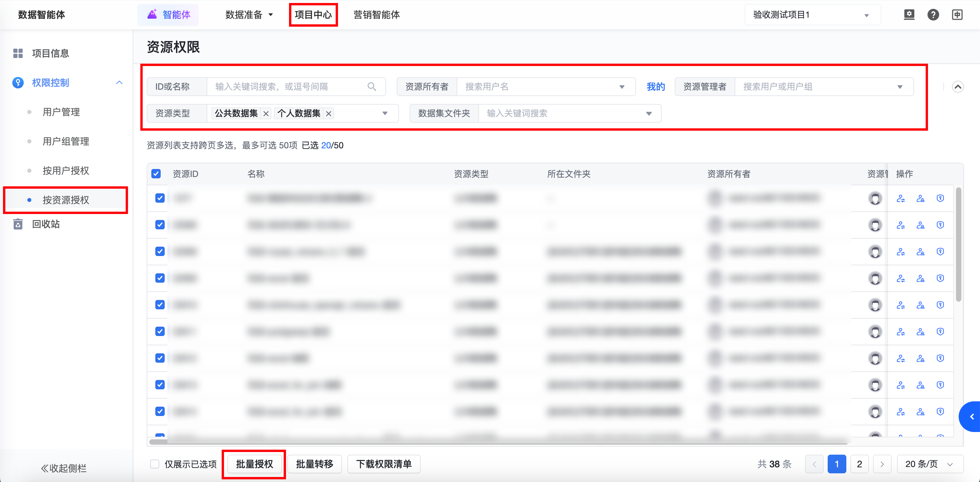Viewport: 980px width, 482px height.
Task: Select 用户组管理 in the sidebar
Action: point(66,142)
